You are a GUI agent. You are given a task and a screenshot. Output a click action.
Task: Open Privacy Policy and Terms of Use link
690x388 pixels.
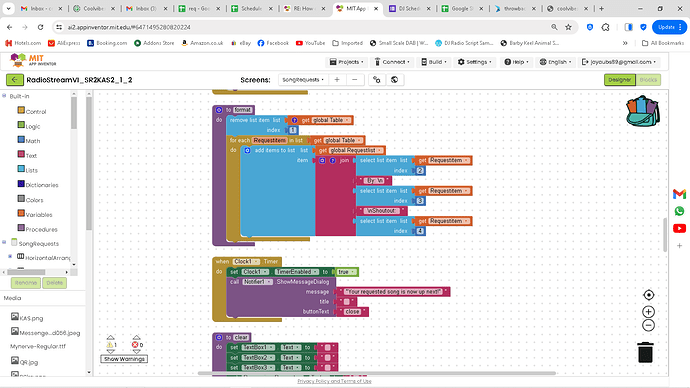pos(334,381)
